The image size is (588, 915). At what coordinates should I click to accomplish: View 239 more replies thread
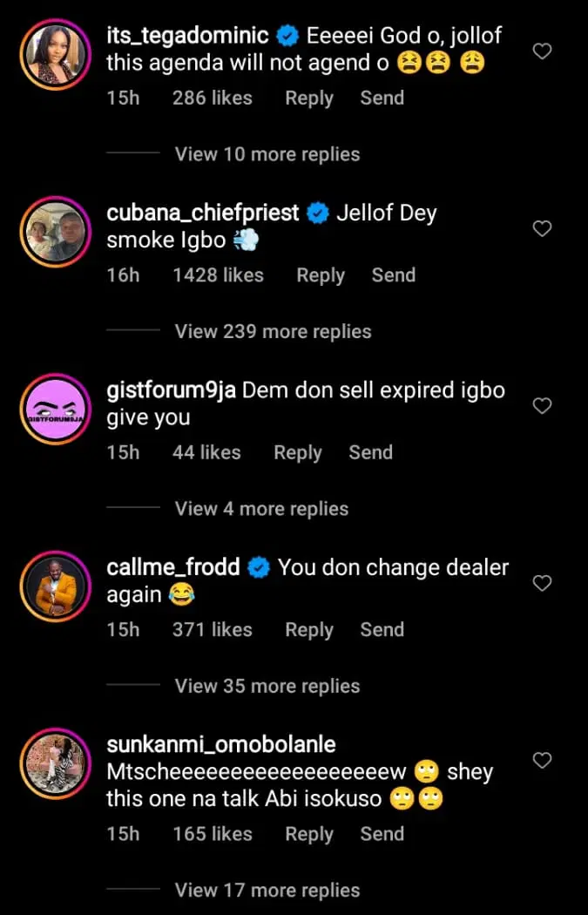[x=273, y=331]
